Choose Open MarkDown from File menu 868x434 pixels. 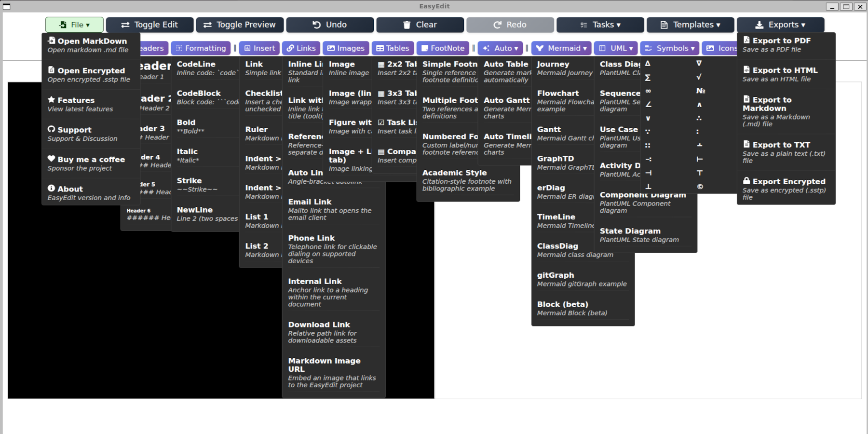pos(91,45)
